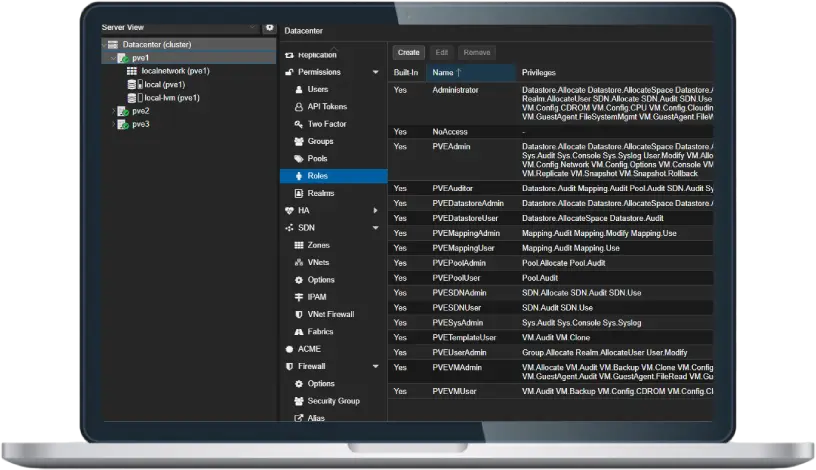Select the PVEVMAdmin role row

(x=551, y=372)
